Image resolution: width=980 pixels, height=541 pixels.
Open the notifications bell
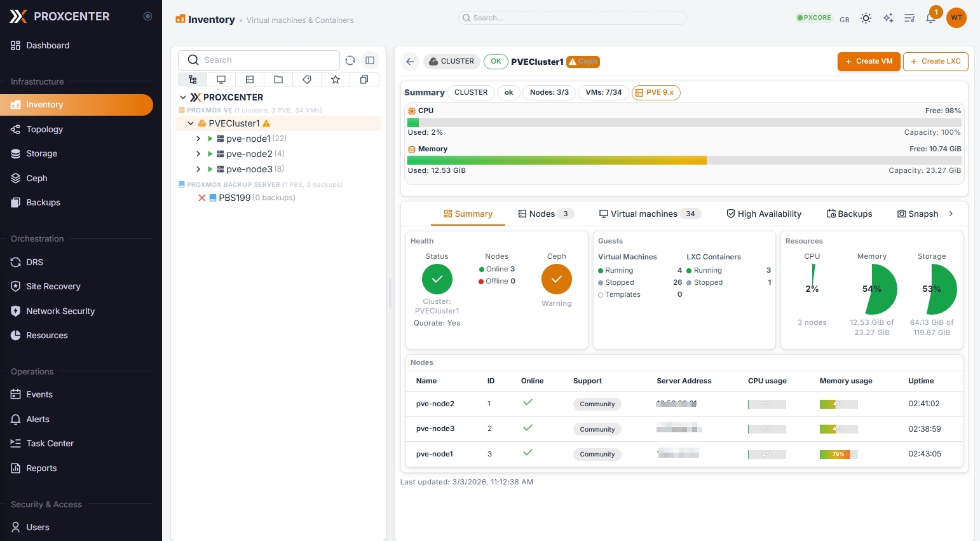click(930, 18)
